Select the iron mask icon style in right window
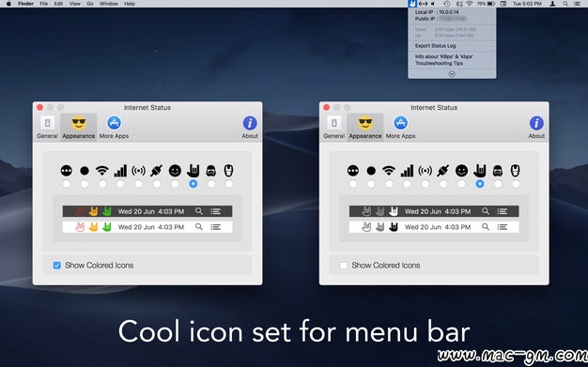 [x=516, y=171]
